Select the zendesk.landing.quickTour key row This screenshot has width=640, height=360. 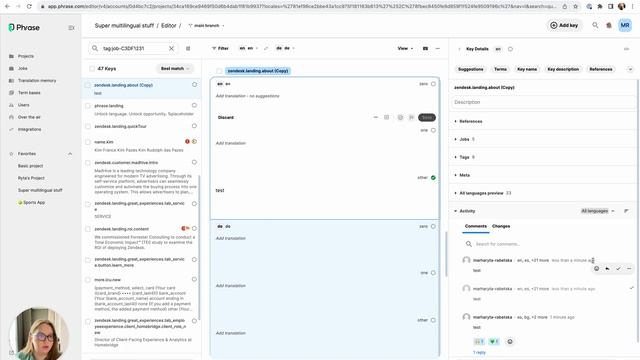[141, 126]
